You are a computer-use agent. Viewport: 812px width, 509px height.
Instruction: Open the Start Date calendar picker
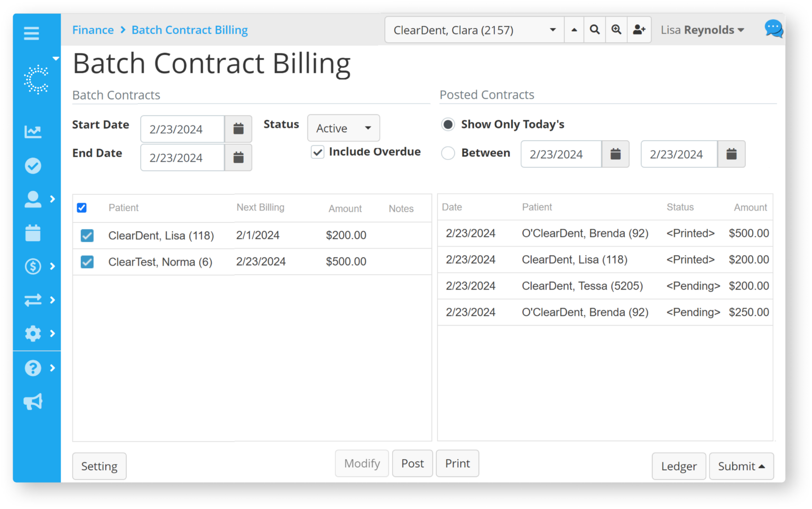pyautogui.click(x=238, y=129)
